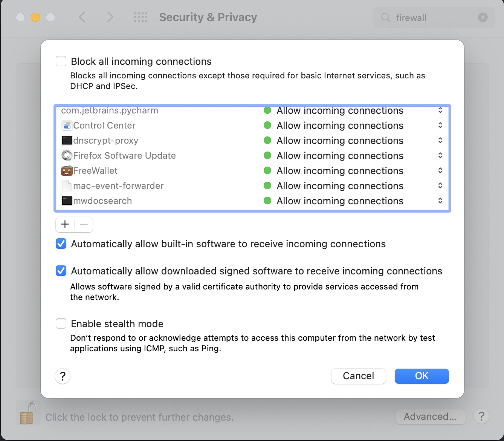Click the Control Center app icon
Image resolution: width=504 pixels, height=441 pixels.
[67, 126]
